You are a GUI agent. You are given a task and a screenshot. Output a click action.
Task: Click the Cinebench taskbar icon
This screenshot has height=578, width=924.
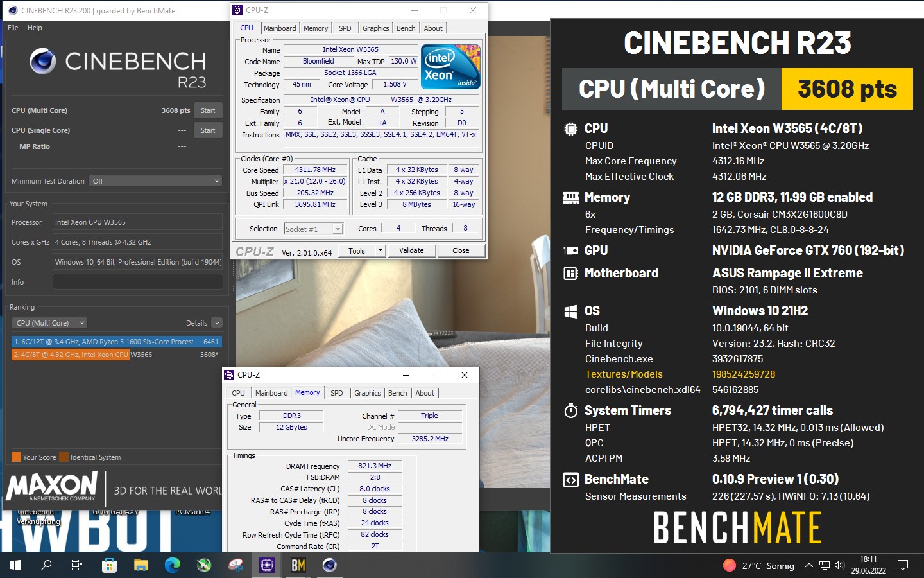329,565
